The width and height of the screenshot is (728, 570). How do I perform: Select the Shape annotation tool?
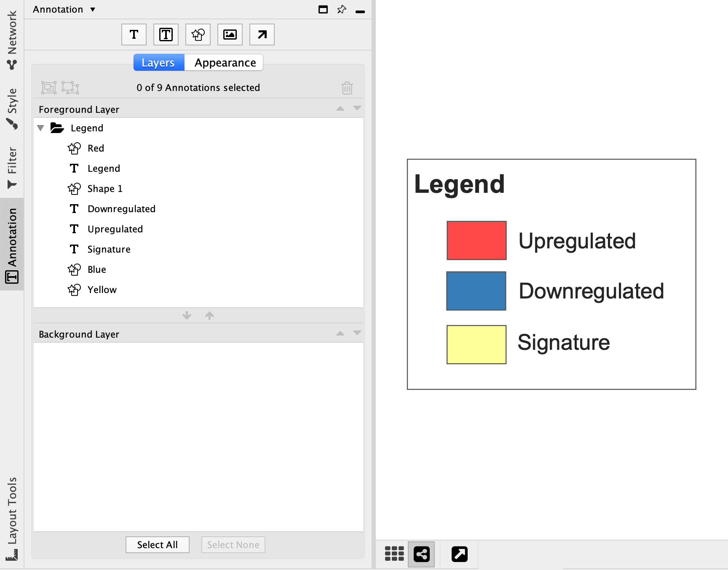pos(198,35)
